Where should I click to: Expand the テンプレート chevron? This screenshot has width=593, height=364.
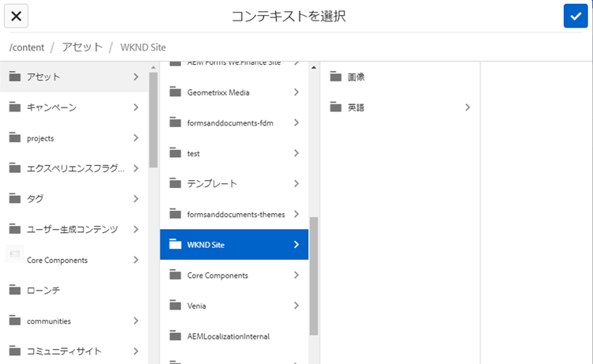coord(296,183)
